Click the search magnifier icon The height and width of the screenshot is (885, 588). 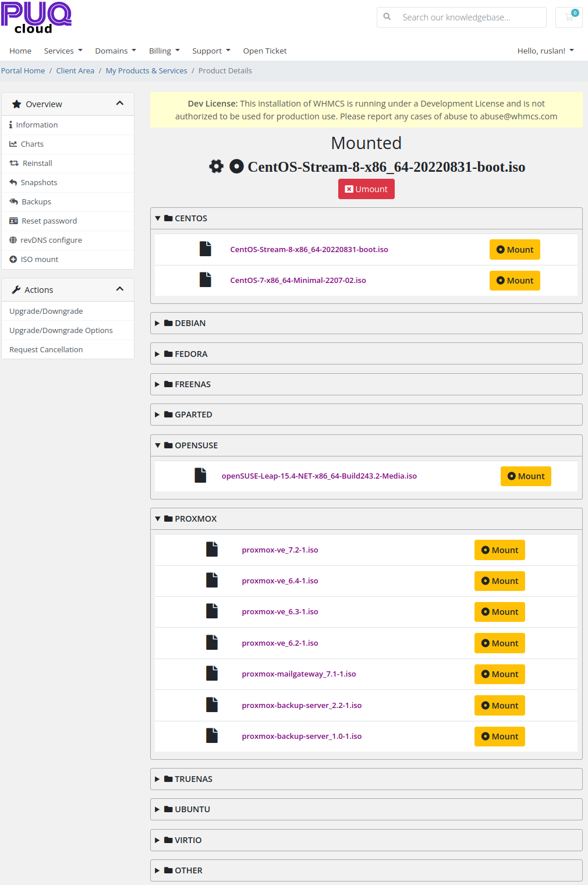click(387, 17)
